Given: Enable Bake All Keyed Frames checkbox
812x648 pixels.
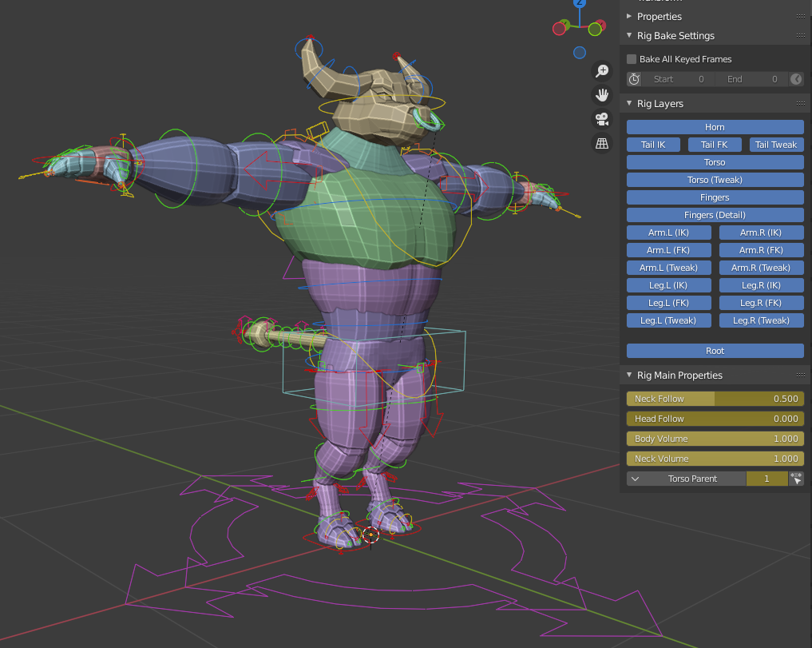Looking at the screenshot, I should click(x=632, y=59).
